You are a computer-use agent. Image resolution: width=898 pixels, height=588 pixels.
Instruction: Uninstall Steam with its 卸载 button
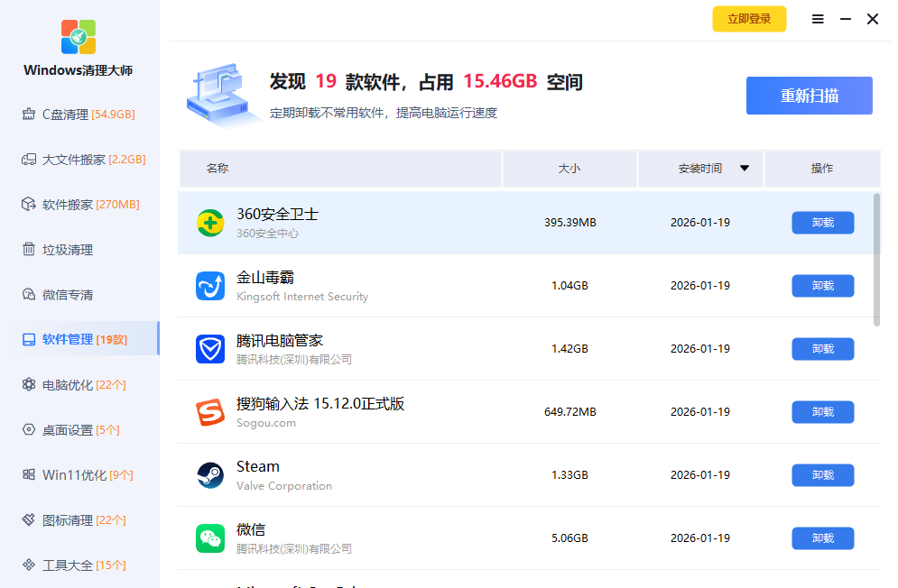click(x=822, y=475)
